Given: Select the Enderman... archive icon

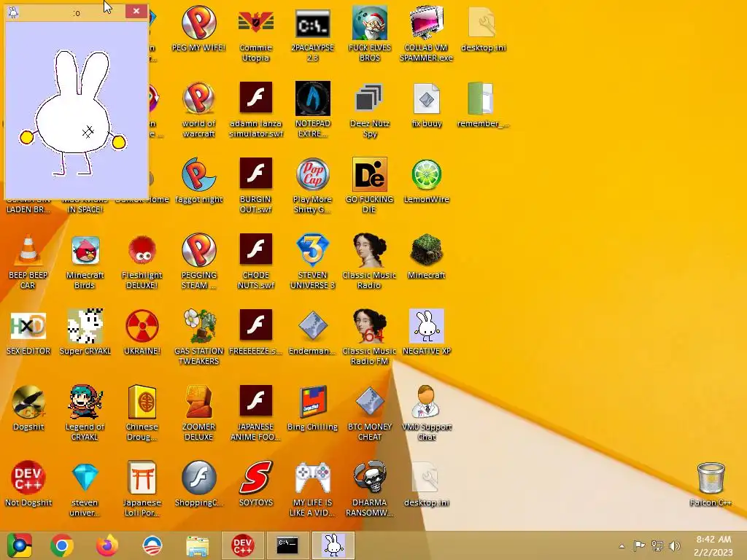Looking at the screenshot, I should point(312,326).
